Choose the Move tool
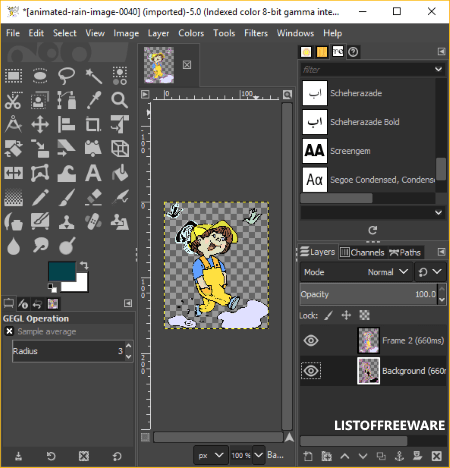The image size is (450, 468). point(40,125)
